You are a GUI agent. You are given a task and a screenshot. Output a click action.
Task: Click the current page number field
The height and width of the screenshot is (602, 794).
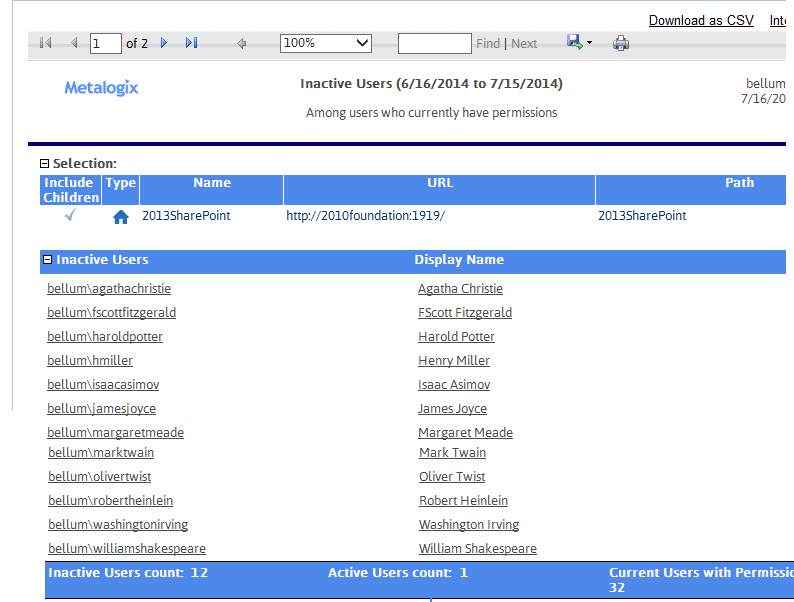click(105, 44)
